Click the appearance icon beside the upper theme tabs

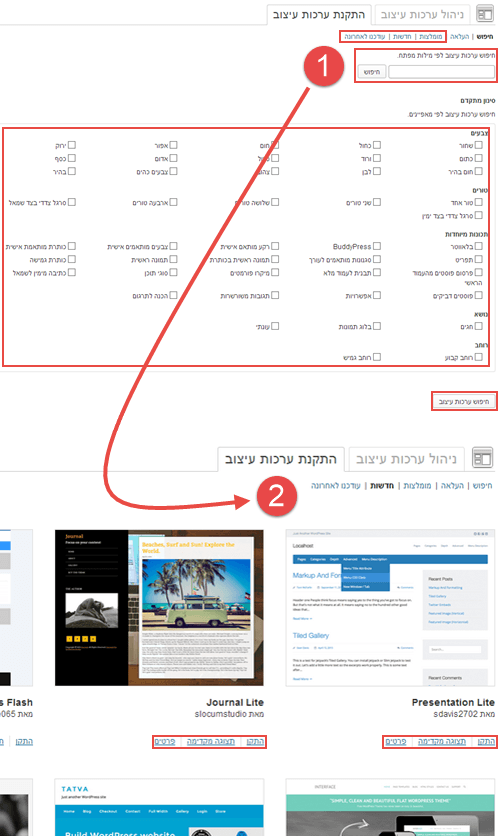tap(485, 14)
